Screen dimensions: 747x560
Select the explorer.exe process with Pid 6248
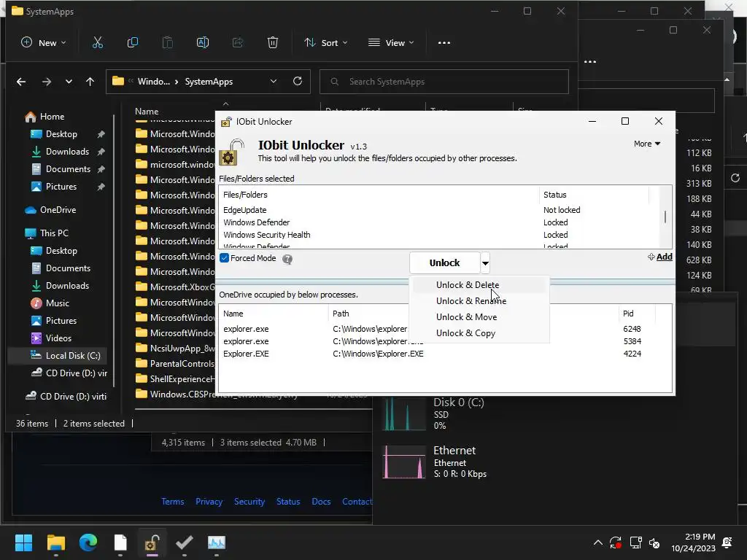tap(445, 329)
